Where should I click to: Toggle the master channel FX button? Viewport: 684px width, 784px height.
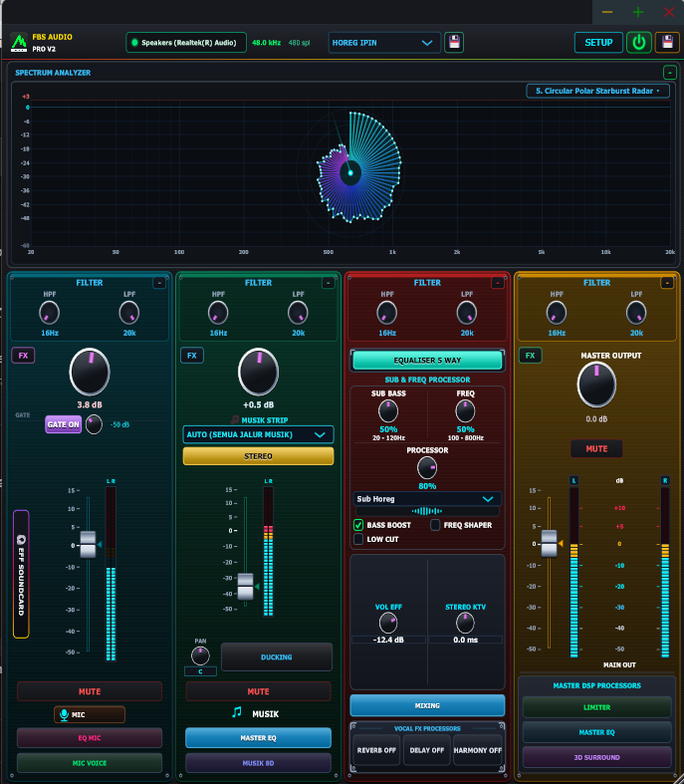coord(530,356)
